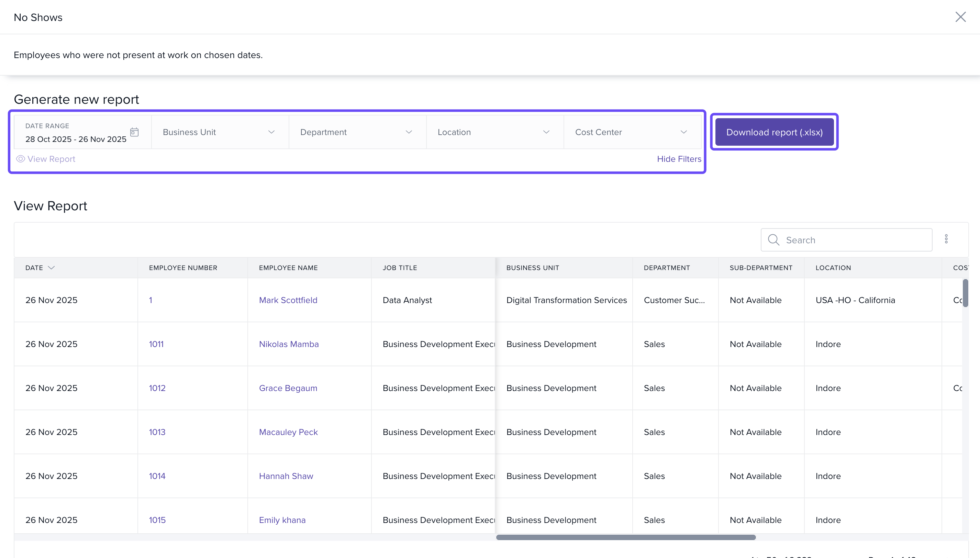Click Download report (.xlsx) button
This screenshot has width=980, height=558.
774,132
